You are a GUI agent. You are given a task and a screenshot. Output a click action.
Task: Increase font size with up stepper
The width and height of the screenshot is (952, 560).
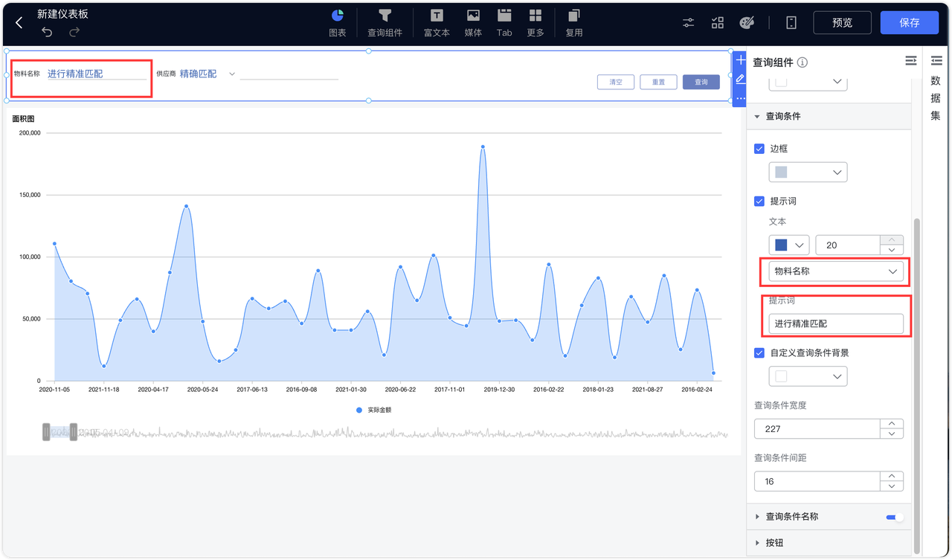click(892, 239)
